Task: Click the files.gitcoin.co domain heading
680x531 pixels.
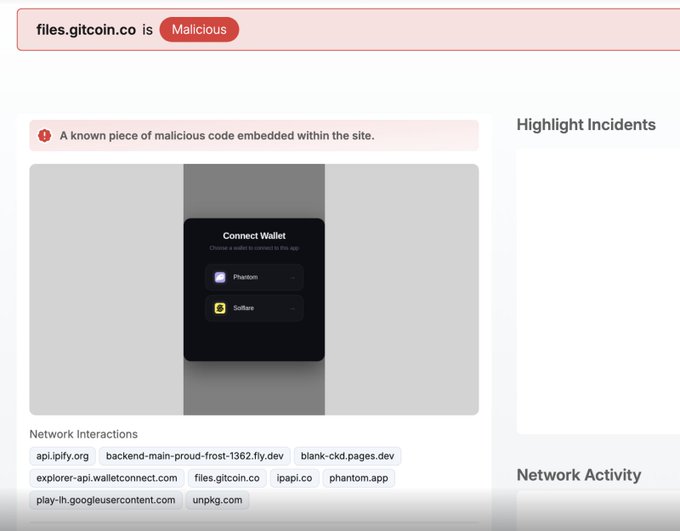Action: [86, 30]
